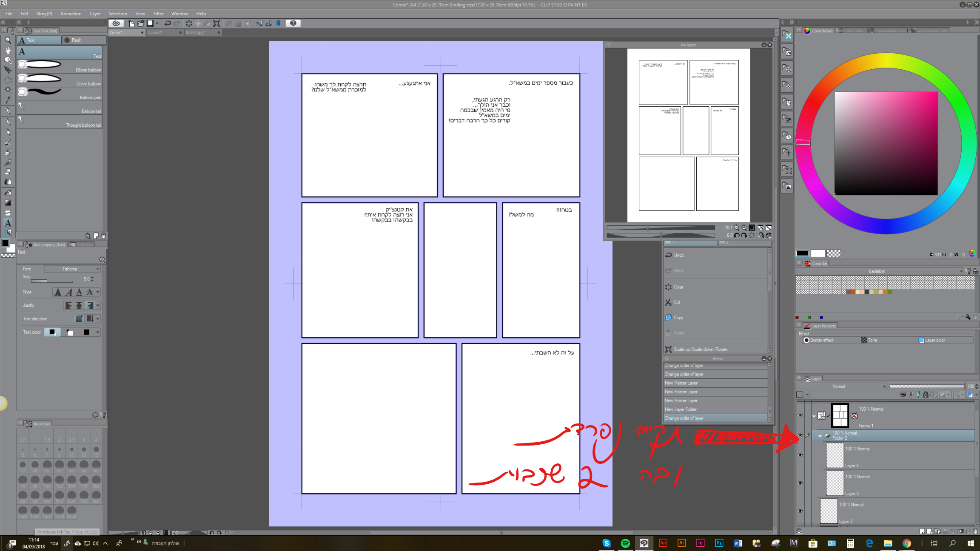
Task: Select the Ellipse balloon sub tool
Action: point(60,65)
